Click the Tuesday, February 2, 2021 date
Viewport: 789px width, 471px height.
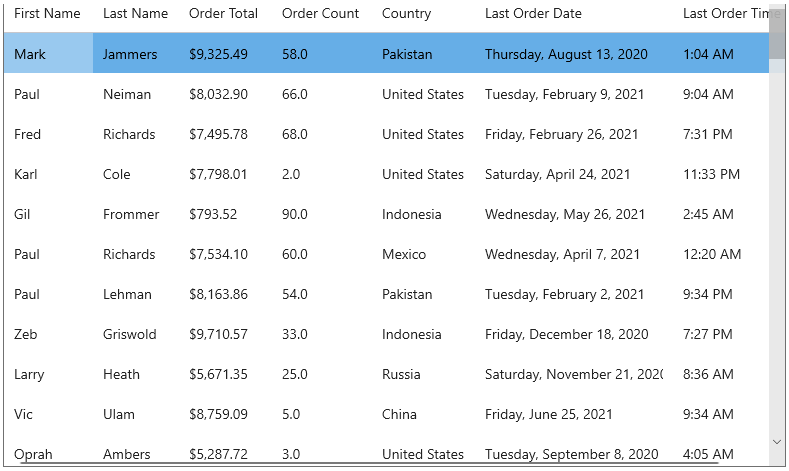tap(564, 294)
